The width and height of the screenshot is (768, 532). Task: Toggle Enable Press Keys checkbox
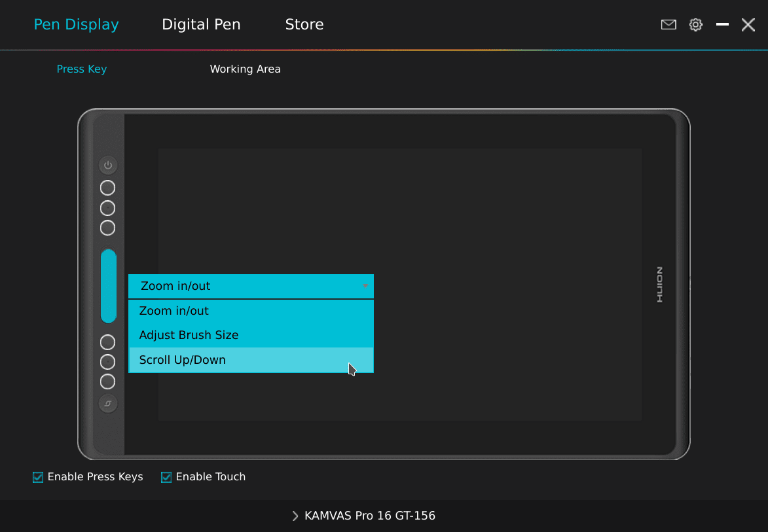click(38, 477)
